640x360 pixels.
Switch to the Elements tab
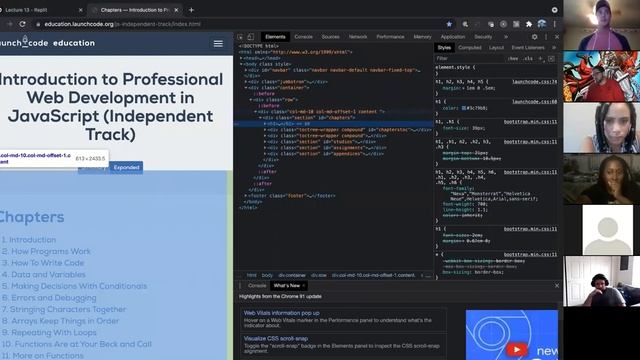pyautogui.click(x=275, y=37)
